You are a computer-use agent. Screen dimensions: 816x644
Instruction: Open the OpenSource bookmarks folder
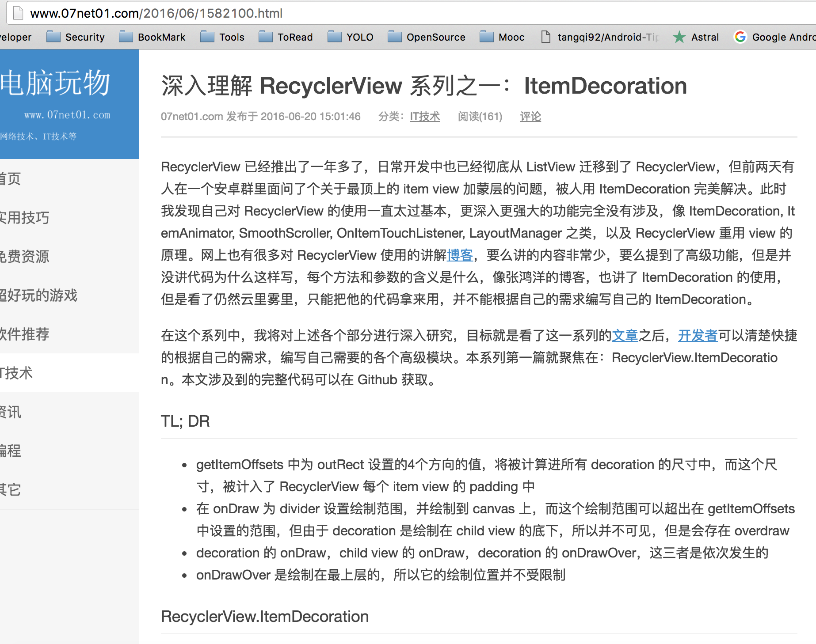427,37
